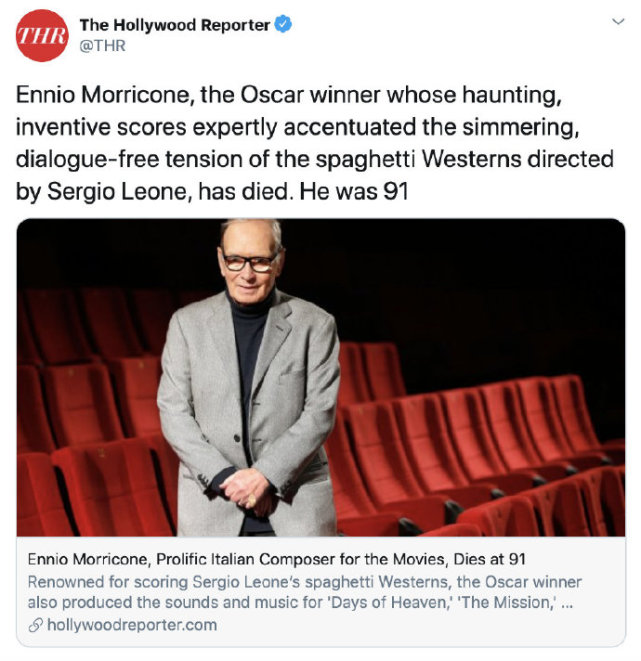Image resolution: width=641 pixels, height=661 pixels.
Task: Click 'The Mission' in card summary
Action: pos(509,602)
